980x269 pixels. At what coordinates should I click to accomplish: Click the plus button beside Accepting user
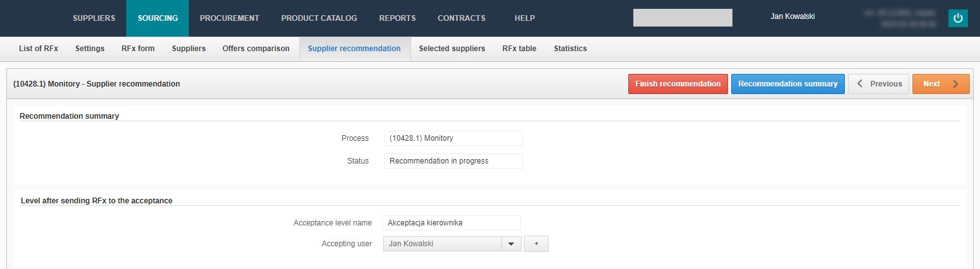pyautogui.click(x=536, y=244)
